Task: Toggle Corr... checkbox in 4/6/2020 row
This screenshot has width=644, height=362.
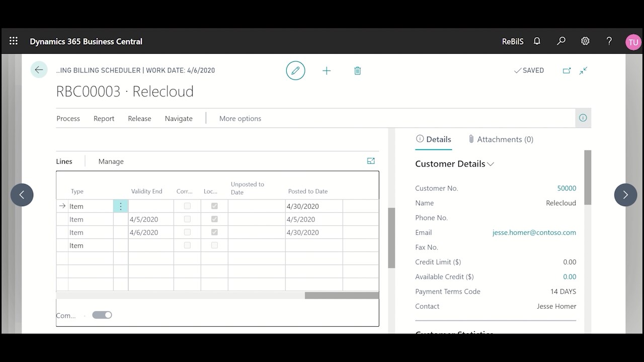Action: point(187,232)
